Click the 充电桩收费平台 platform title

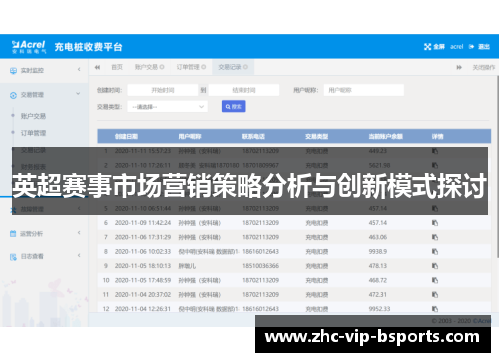(89, 47)
